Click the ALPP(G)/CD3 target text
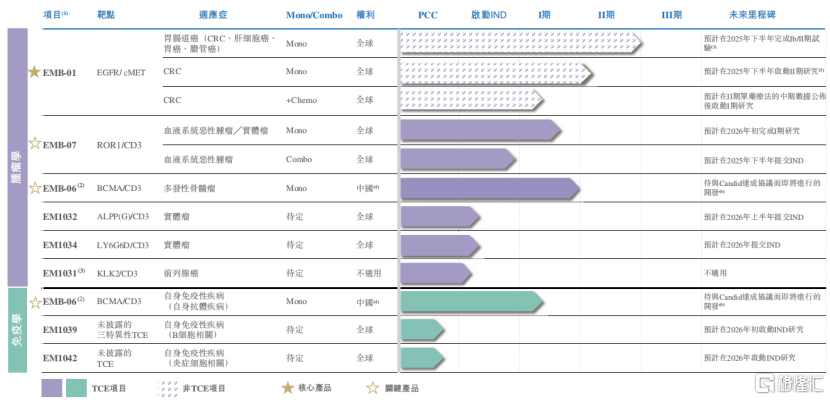Screen dimensions: 830x400 tap(123, 216)
